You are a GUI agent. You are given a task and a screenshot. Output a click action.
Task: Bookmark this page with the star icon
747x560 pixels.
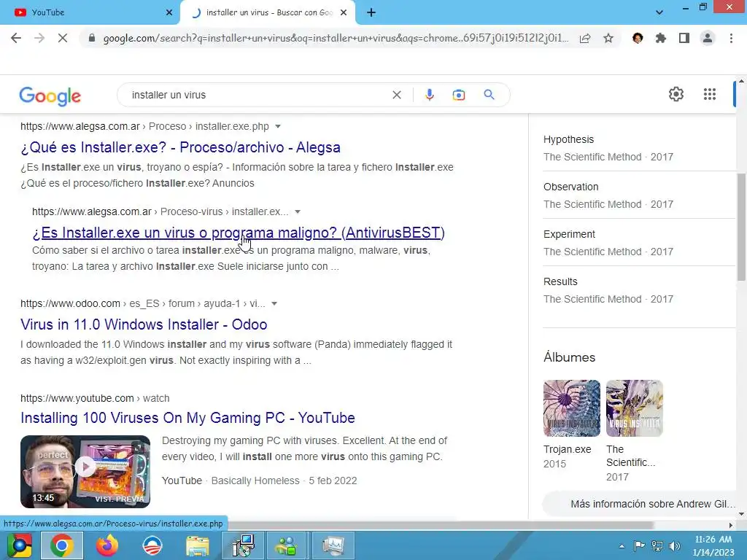tap(608, 38)
